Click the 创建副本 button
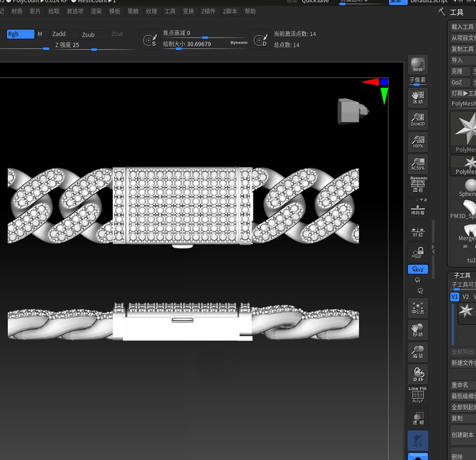476x460 pixels. pyautogui.click(x=462, y=435)
